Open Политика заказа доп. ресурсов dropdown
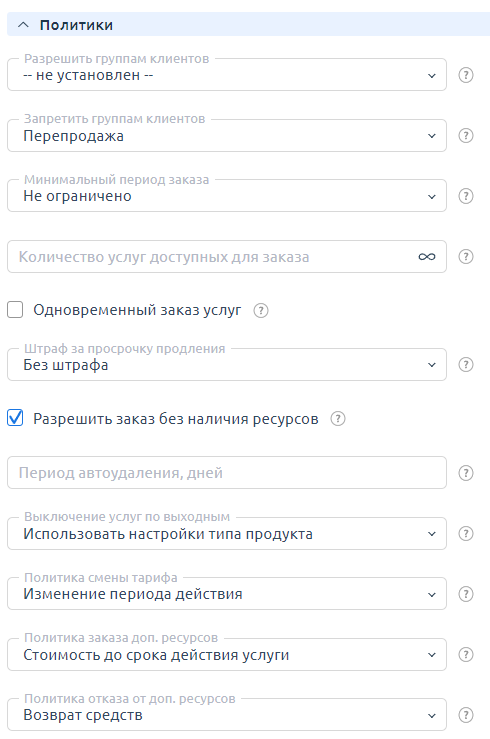Viewport: 490px width, 739px height. coord(227,655)
